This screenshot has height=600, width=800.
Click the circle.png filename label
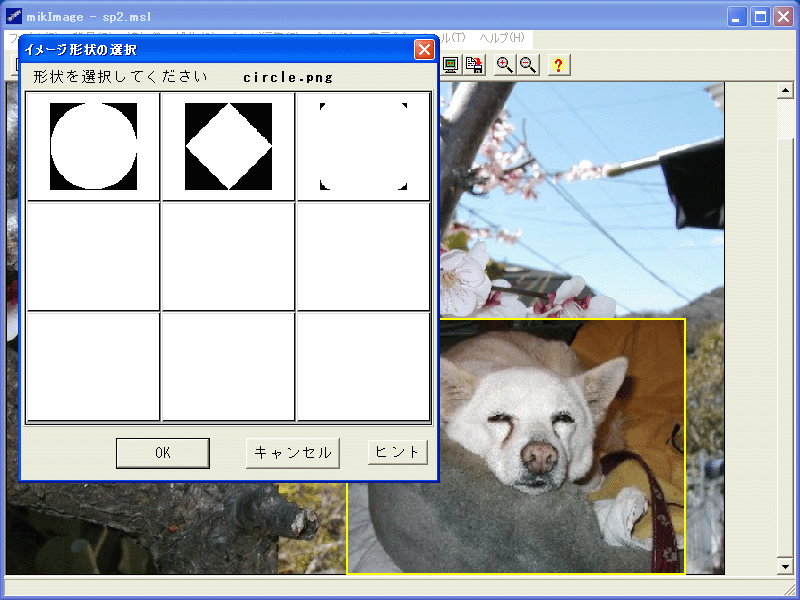coord(288,78)
